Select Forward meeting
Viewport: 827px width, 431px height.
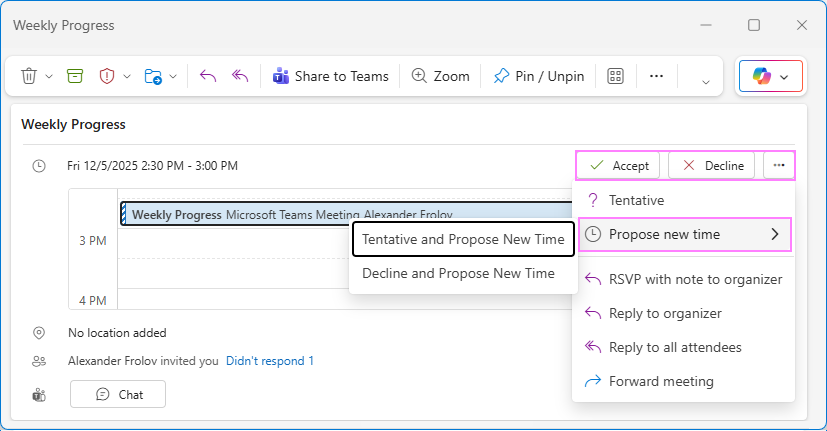coord(684,381)
